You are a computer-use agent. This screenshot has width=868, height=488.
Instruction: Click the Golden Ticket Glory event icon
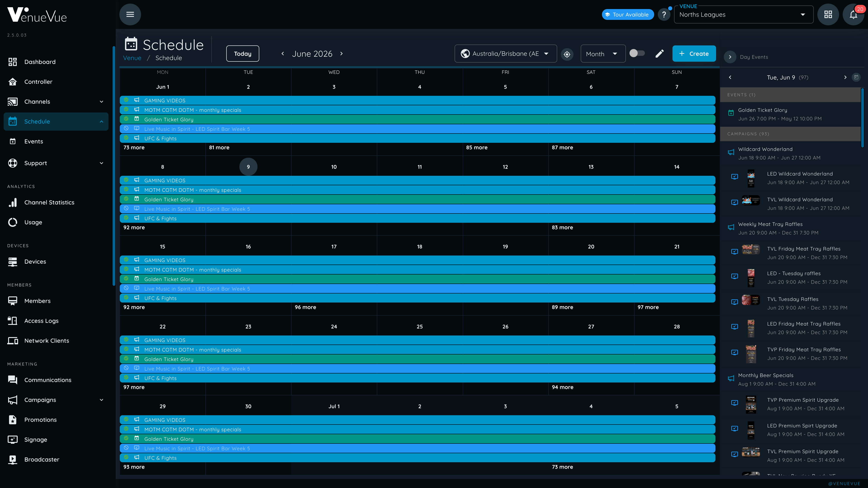coord(731,113)
